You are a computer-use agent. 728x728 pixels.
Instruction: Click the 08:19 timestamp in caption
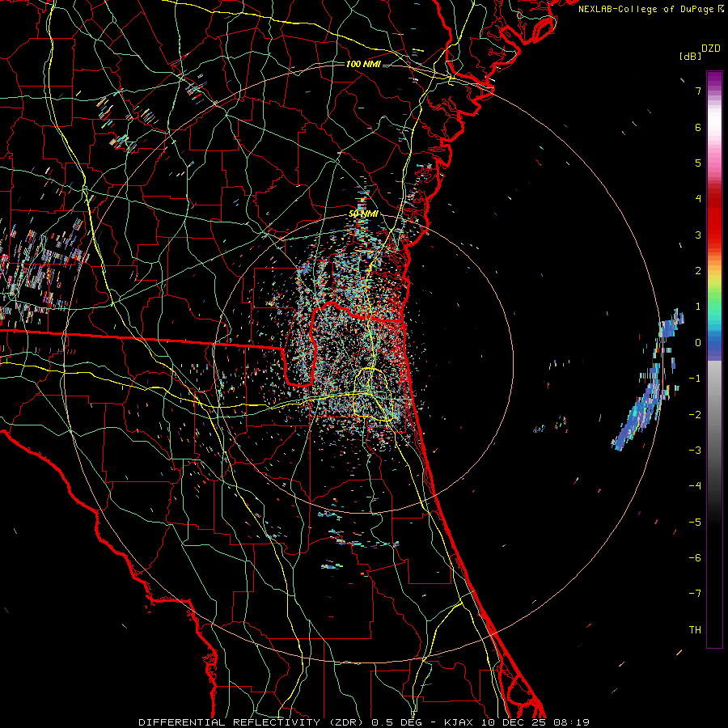click(x=572, y=722)
